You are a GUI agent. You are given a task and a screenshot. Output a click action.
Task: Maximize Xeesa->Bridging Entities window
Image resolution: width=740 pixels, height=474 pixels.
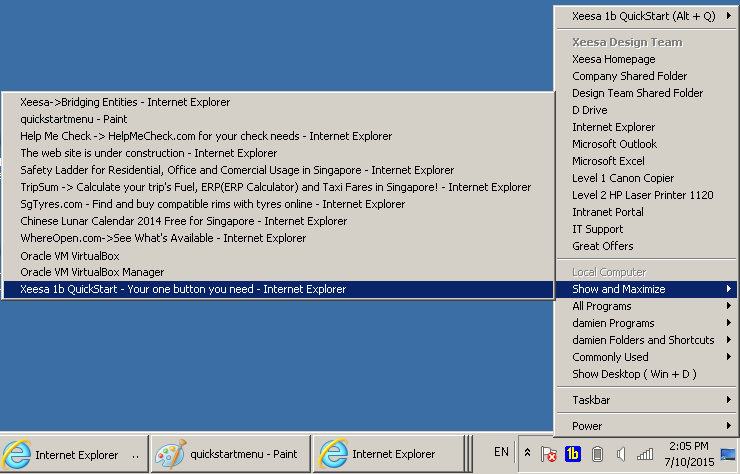tap(278, 102)
